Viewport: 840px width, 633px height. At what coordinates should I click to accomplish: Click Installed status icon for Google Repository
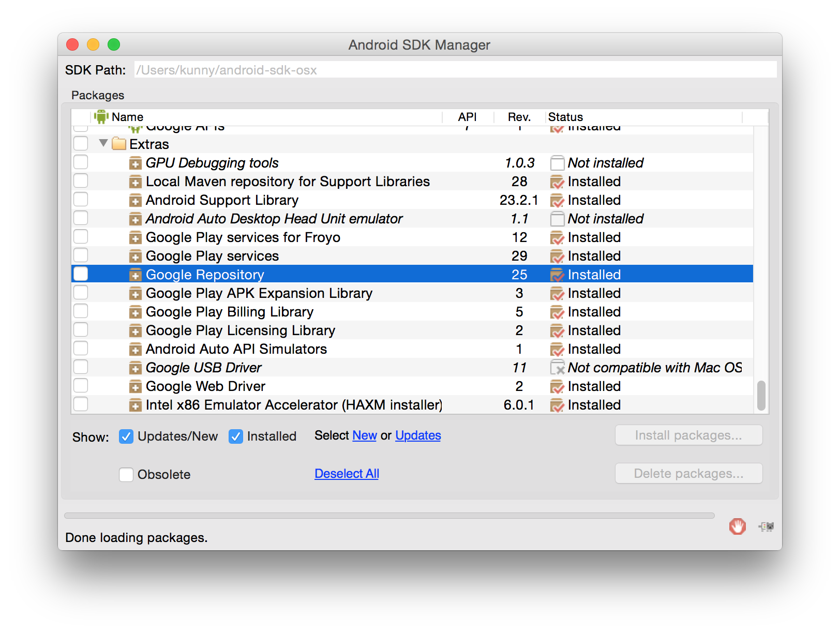tap(557, 275)
